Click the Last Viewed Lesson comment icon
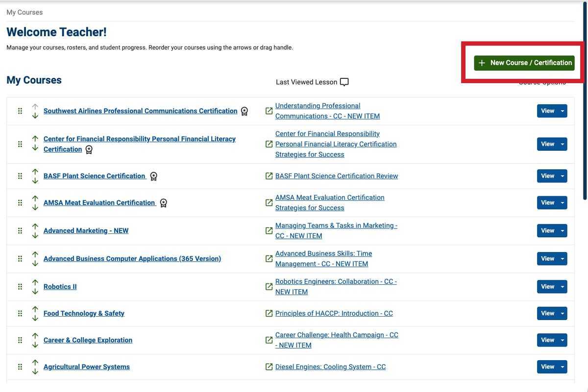 coord(344,82)
